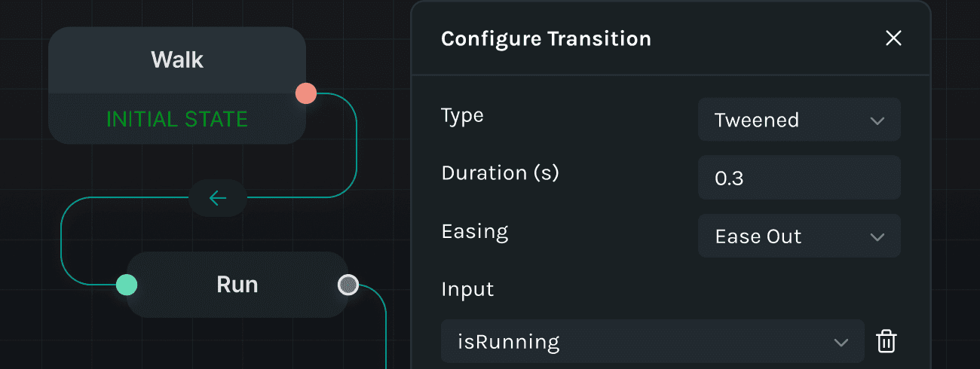Click the Duration (s) label
Viewport: 980px width, 369px height.
(x=500, y=173)
